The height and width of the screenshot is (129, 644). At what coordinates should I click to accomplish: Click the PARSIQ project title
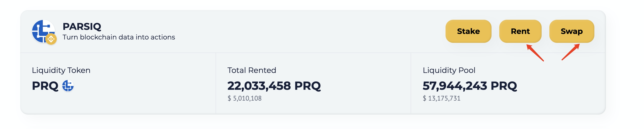click(x=82, y=26)
